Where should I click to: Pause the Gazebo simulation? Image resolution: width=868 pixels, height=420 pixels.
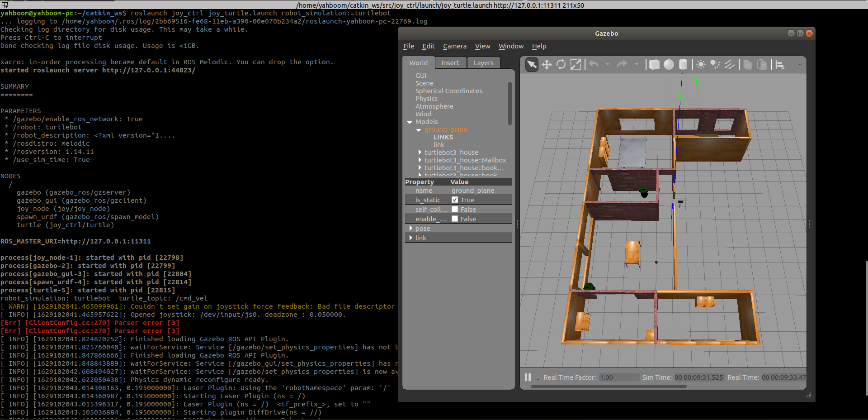528,377
